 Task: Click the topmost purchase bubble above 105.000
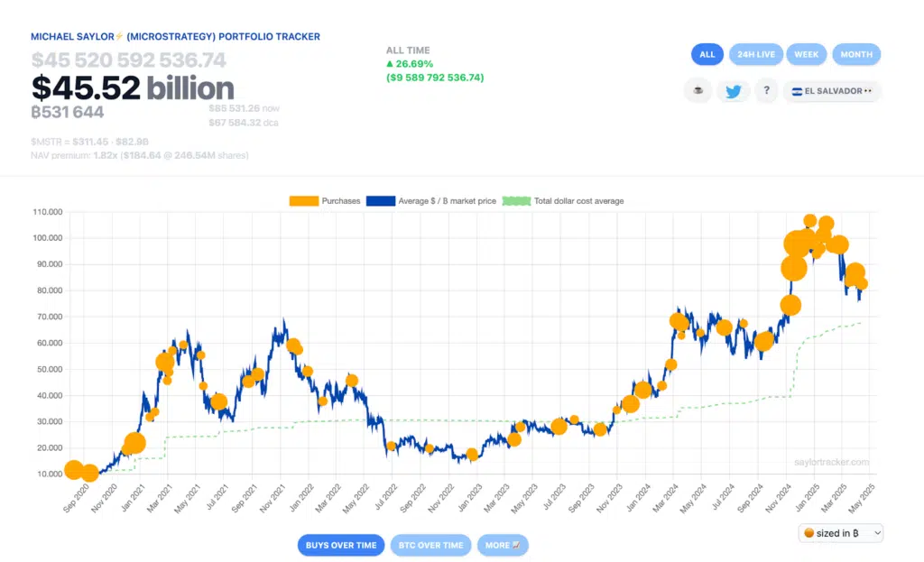pyautogui.click(x=809, y=221)
